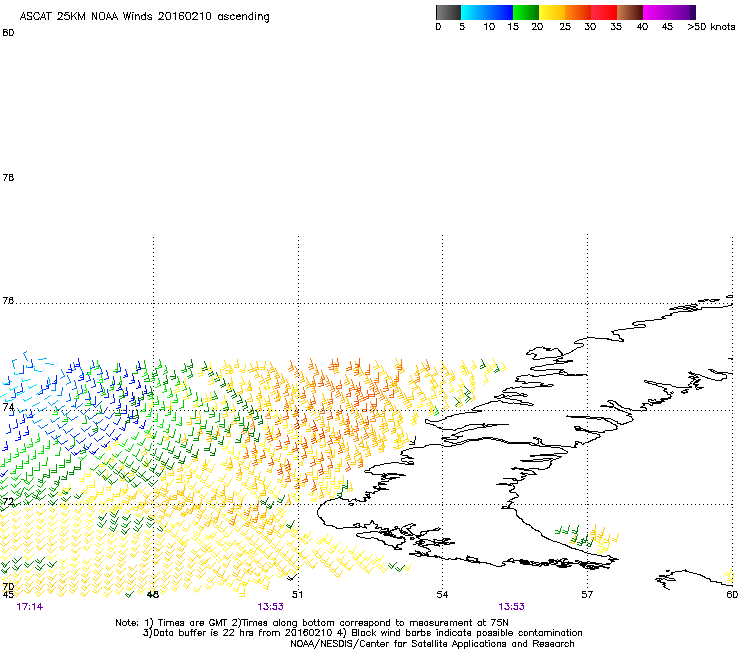Click the '25' legend scale label
The width and height of the screenshot is (740, 650).
565,27
